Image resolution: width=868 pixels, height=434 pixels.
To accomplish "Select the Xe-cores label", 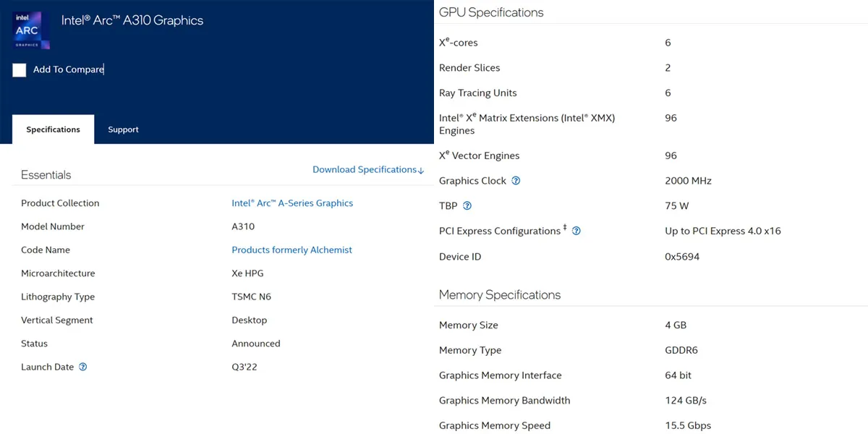I will point(459,42).
